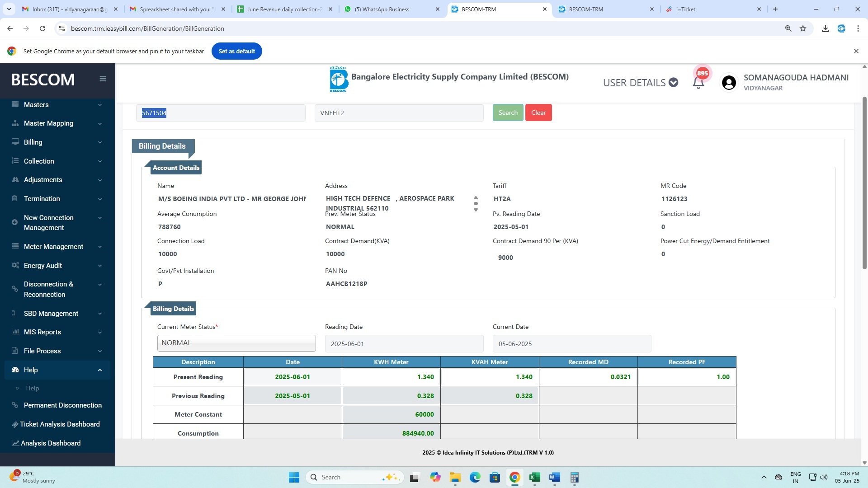
Task: Open the notifications bell showing 895
Action: tap(698, 82)
